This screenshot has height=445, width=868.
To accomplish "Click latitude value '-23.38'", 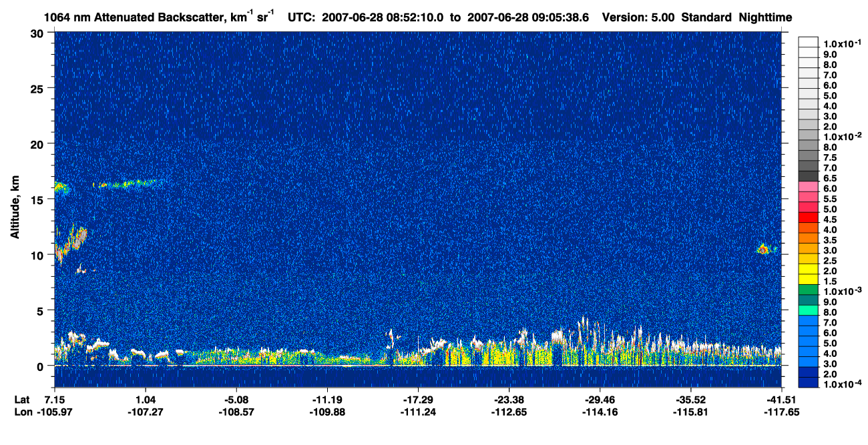I will tap(509, 400).
